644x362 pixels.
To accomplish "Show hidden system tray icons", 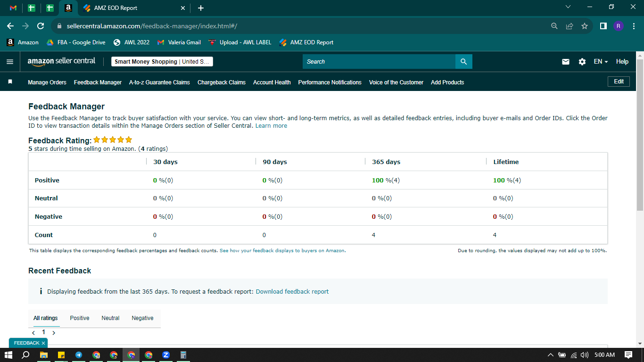I will 550,355.
